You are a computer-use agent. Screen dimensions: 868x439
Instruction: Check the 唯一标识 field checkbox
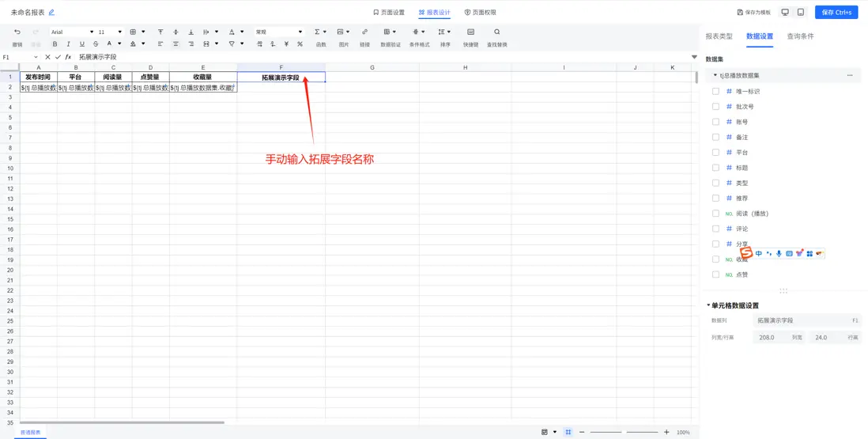coord(715,91)
